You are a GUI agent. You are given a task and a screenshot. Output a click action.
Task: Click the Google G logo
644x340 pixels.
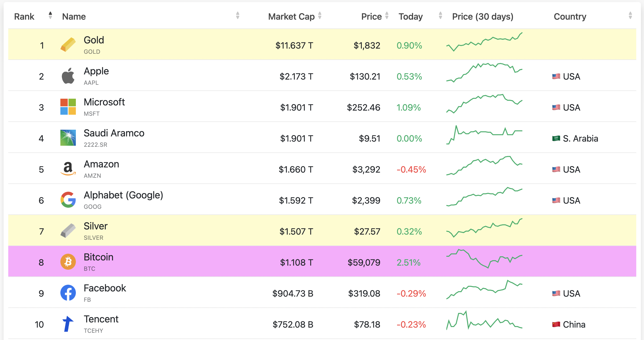pyautogui.click(x=68, y=200)
